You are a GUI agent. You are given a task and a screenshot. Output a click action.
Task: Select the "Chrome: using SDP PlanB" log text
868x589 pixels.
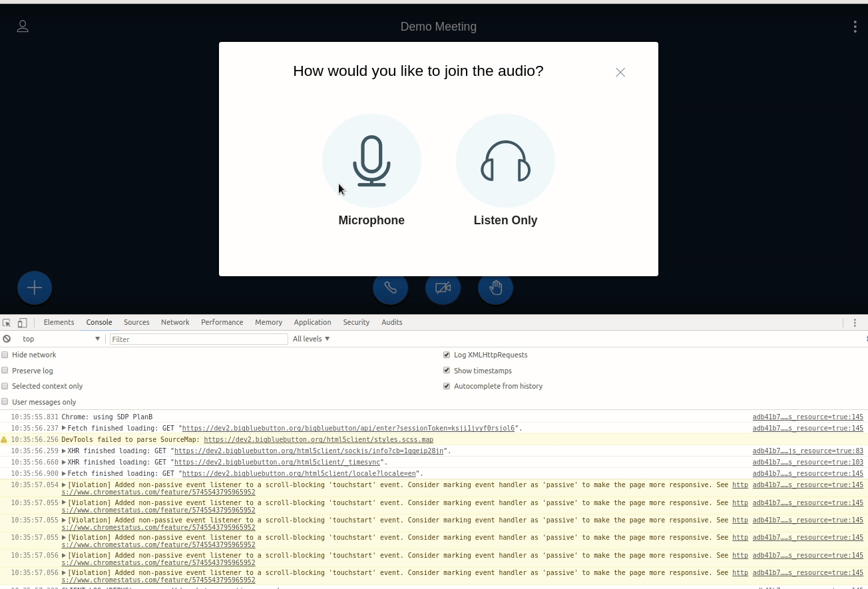tap(107, 417)
